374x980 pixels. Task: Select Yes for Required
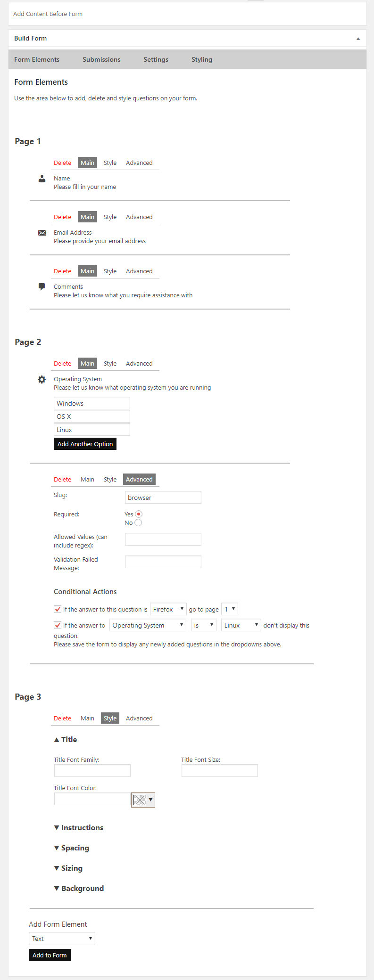point(139,514)
